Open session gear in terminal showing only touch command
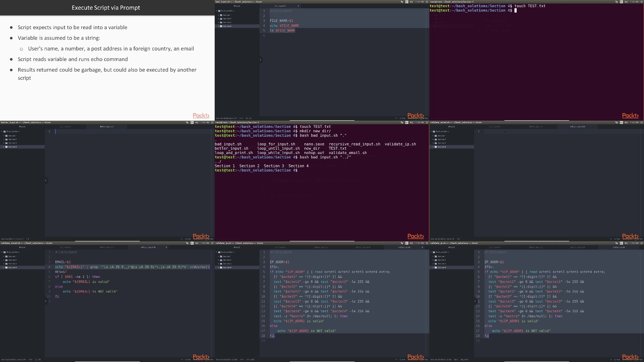Screen dimensions: 644x362 (641, 2)
